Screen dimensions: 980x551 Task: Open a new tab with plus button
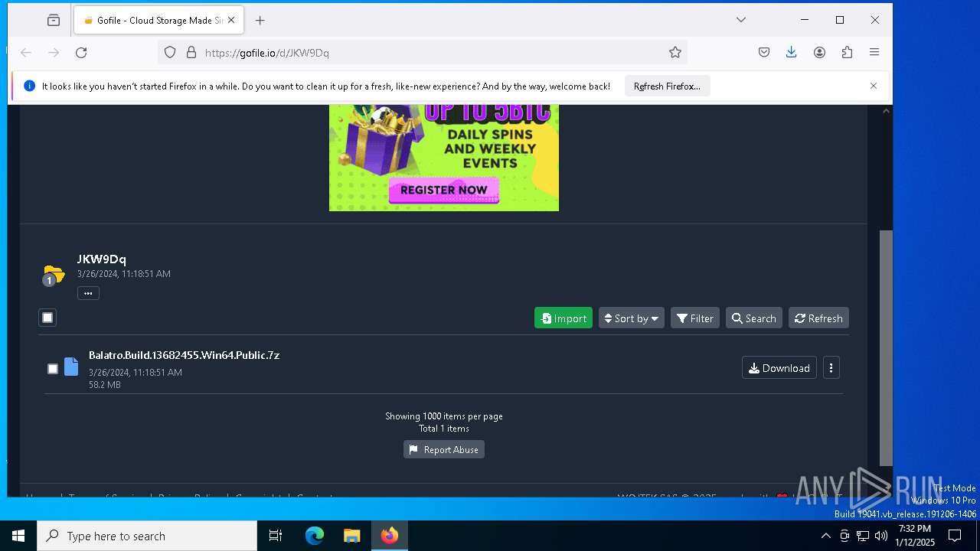[x=260, y=21]
